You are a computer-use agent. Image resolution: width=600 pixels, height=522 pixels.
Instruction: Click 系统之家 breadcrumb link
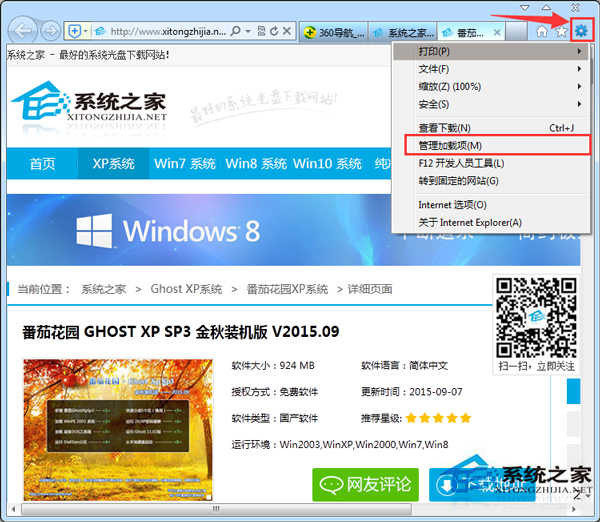pos(103,289)
